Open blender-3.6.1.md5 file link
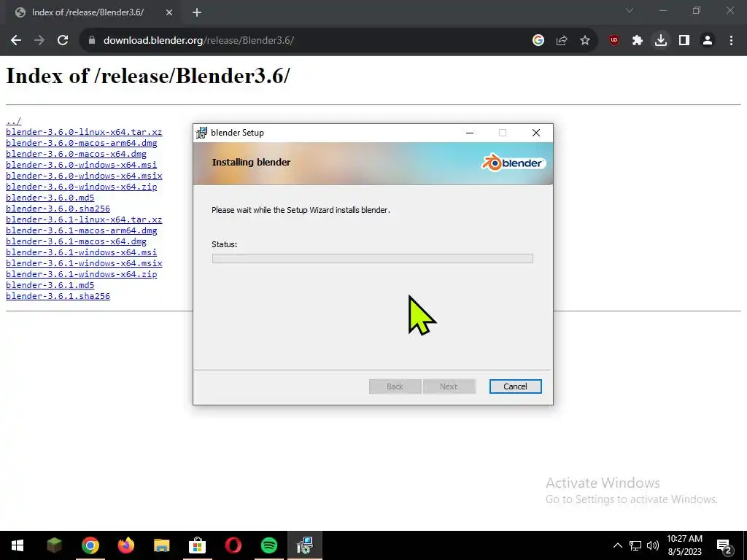This screenshot has height=560, width=747. (x=50, y=285)
